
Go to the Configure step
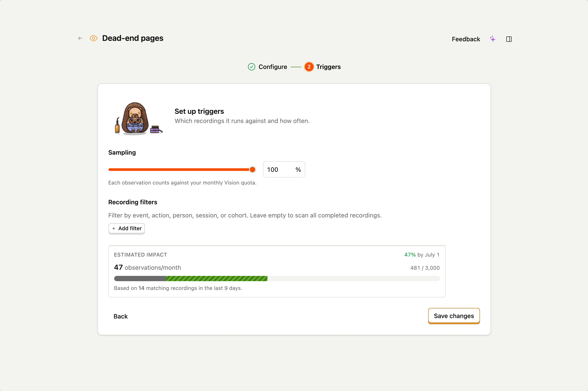point(267,67)
